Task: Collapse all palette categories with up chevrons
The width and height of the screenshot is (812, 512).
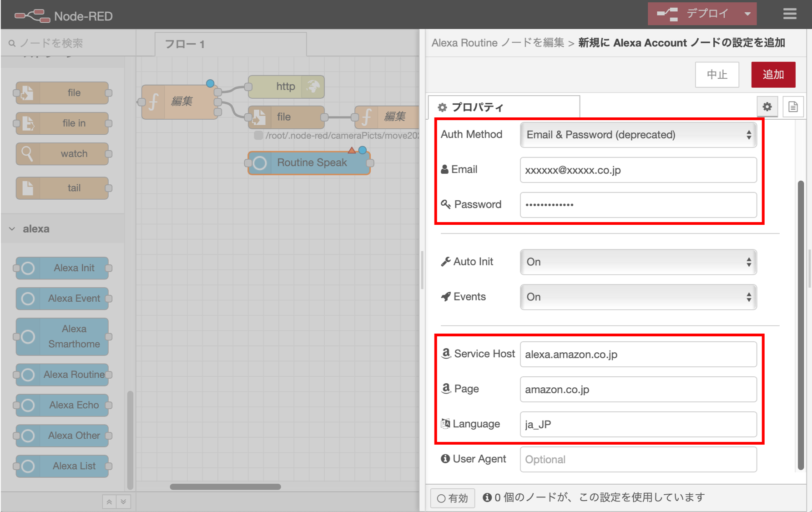Action: point(109,502)
